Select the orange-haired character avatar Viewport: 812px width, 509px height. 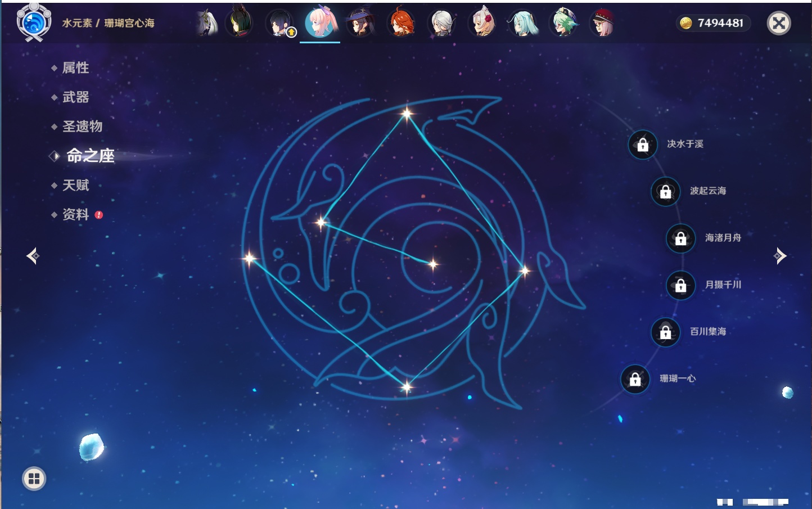(401, 23)
